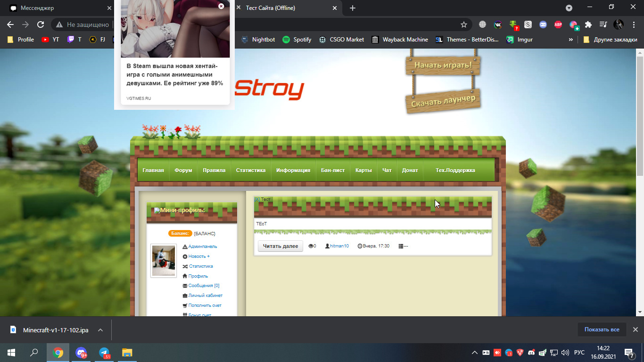Go to the Бан-лист menu item
Screen dimensions: 644x362
tap(333, 170)
